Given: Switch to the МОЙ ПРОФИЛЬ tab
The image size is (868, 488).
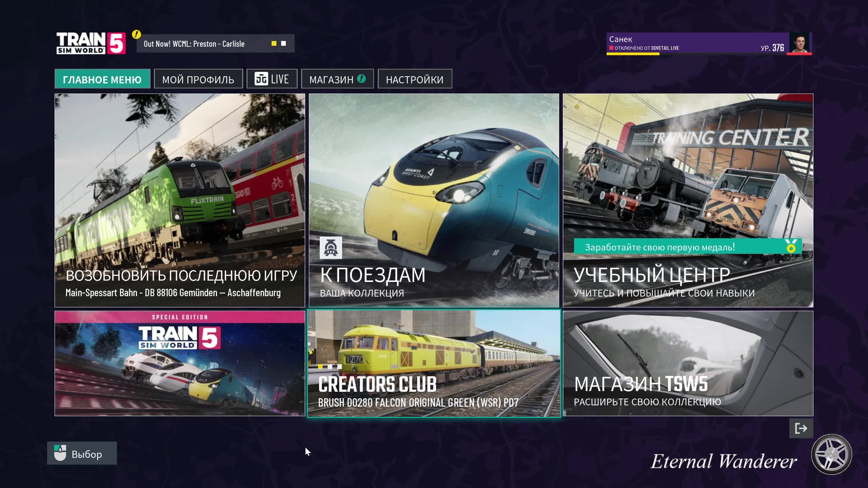Looking at the screenshot, I should (198, 79).
